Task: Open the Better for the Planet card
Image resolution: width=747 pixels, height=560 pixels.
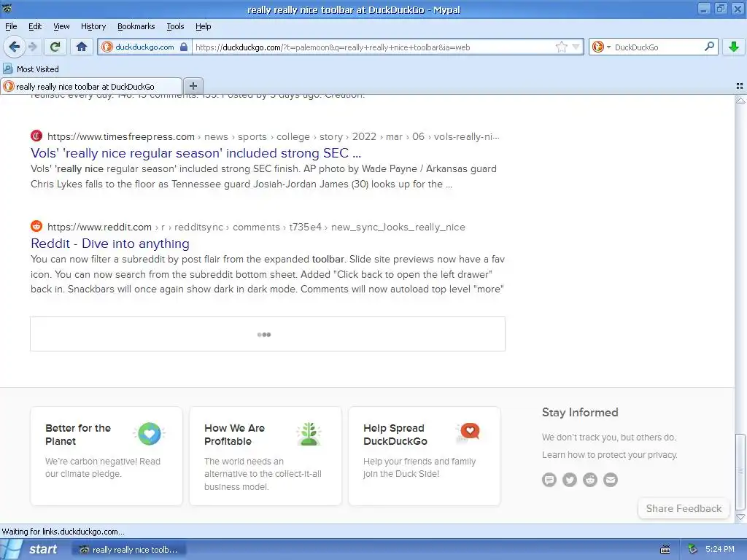Action: click(x=107, y=456)
